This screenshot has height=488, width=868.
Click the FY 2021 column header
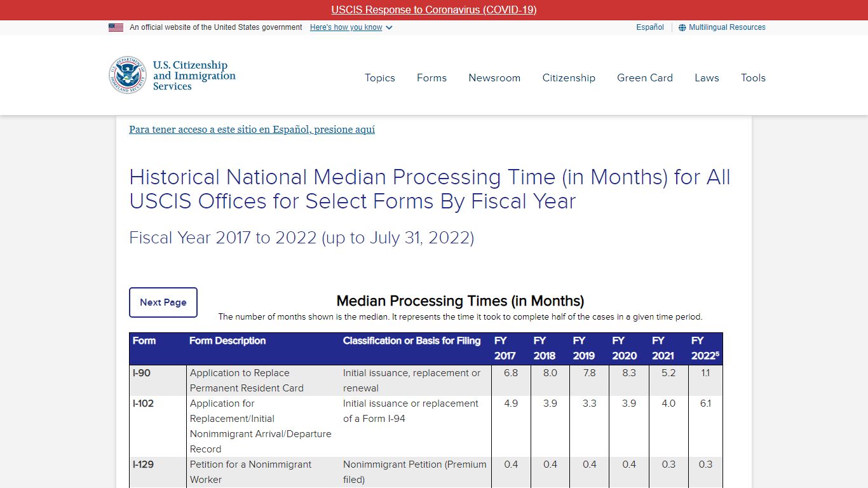(x=668, y=348)
